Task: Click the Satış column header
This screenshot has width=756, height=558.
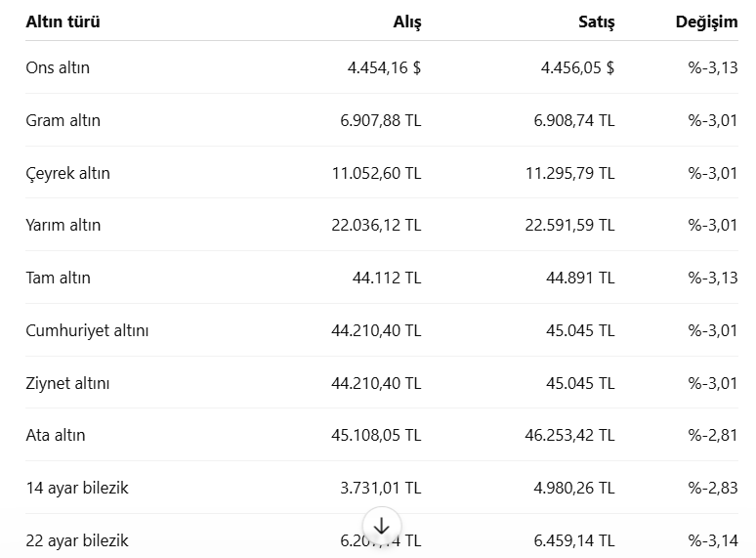Action: coord(597,21)
